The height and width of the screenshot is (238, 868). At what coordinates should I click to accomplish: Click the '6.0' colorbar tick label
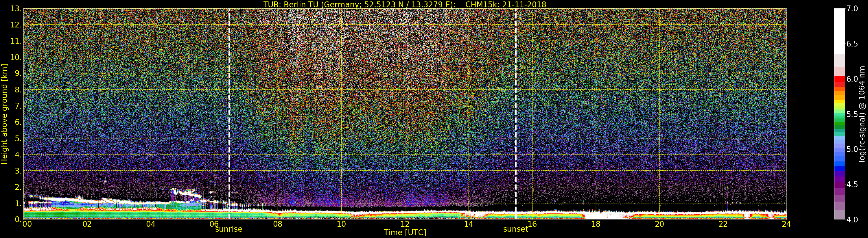coord(852,79)
